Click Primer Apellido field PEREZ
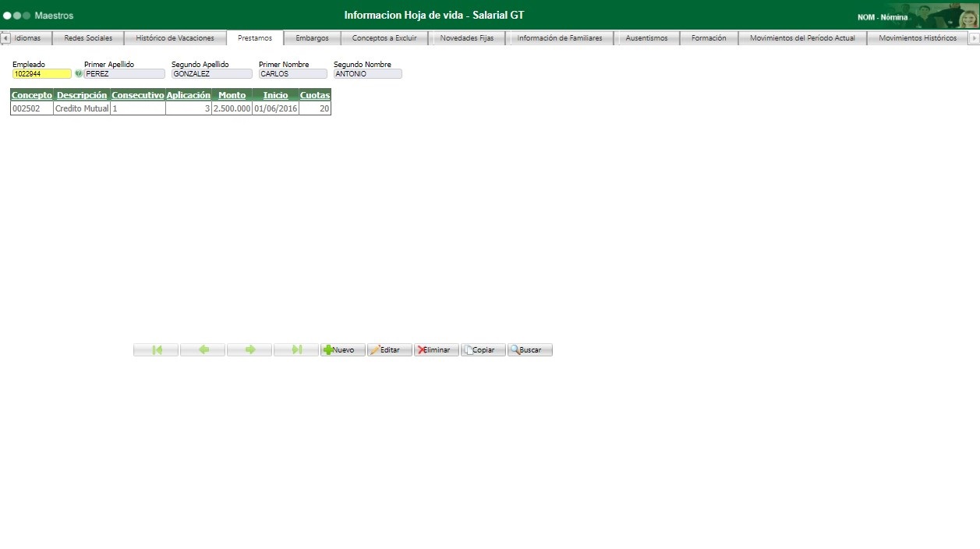The width and height of the screenshot is (980, 549). click(x=125, y=74)
